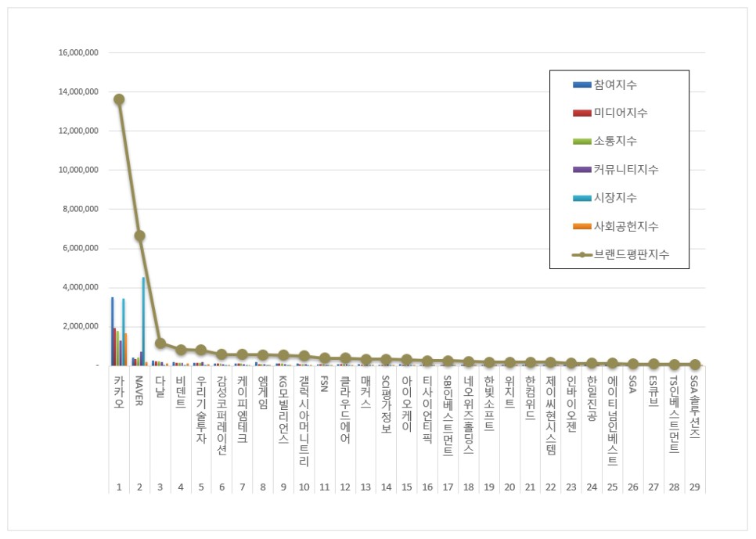Select the 아이오케이 axis label

click(x=407, y=404)
